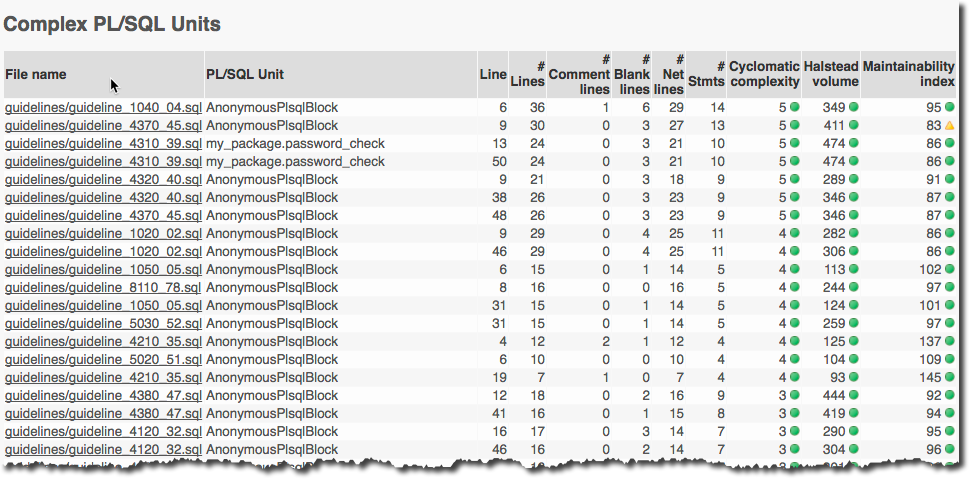969x479 pixels.
Task: Sort by the File name column header
Action: (x=36, y=74)
